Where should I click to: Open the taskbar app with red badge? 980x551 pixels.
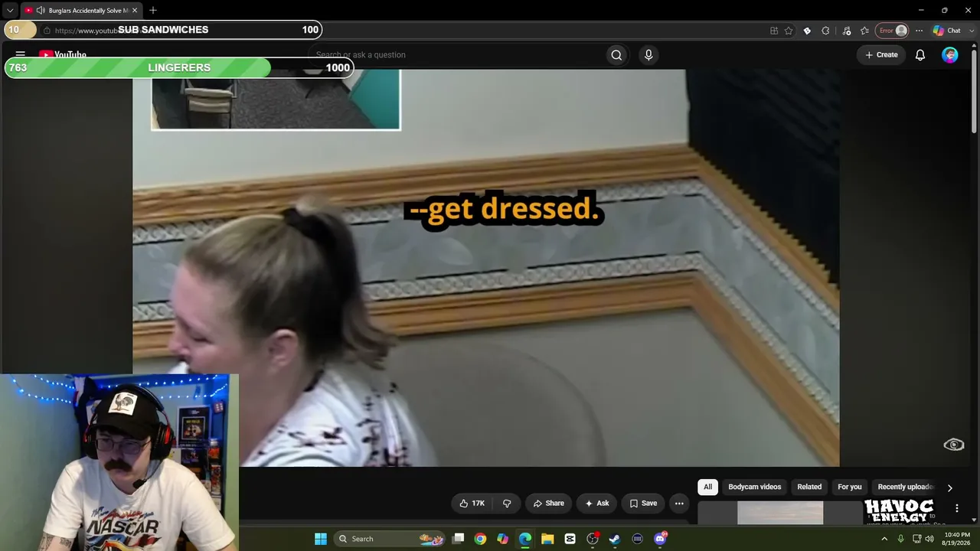point(593,539)
